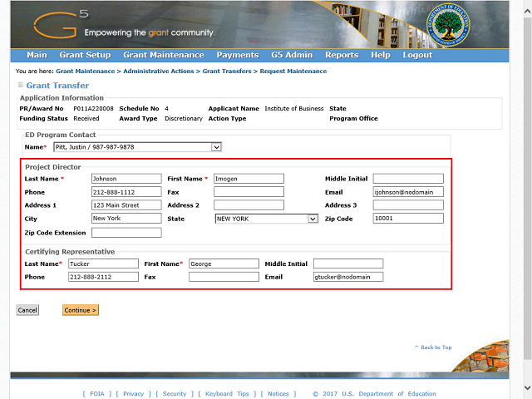
Task: Click the Reports menu item
Action: pos(342,55)
